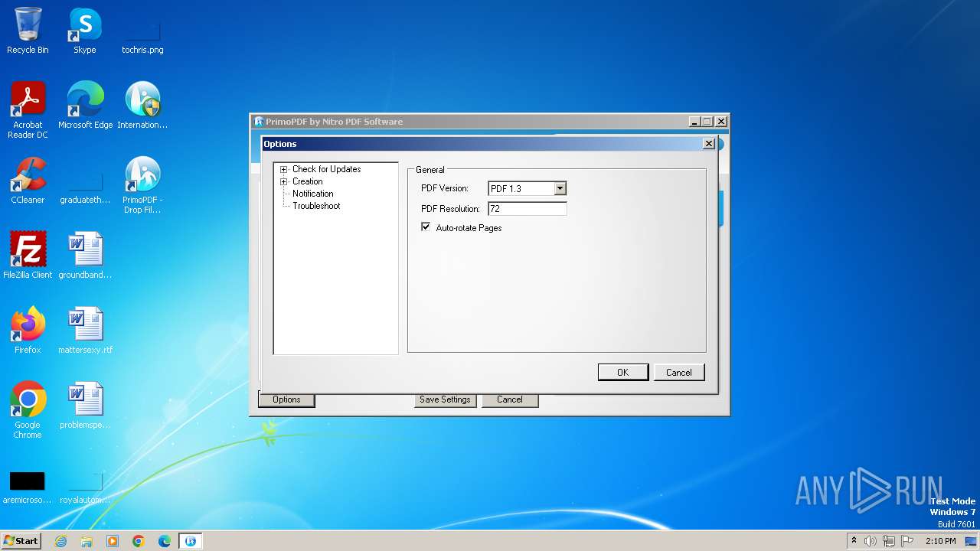Launch the Firefox desktop shortcut

coord(28,331)
